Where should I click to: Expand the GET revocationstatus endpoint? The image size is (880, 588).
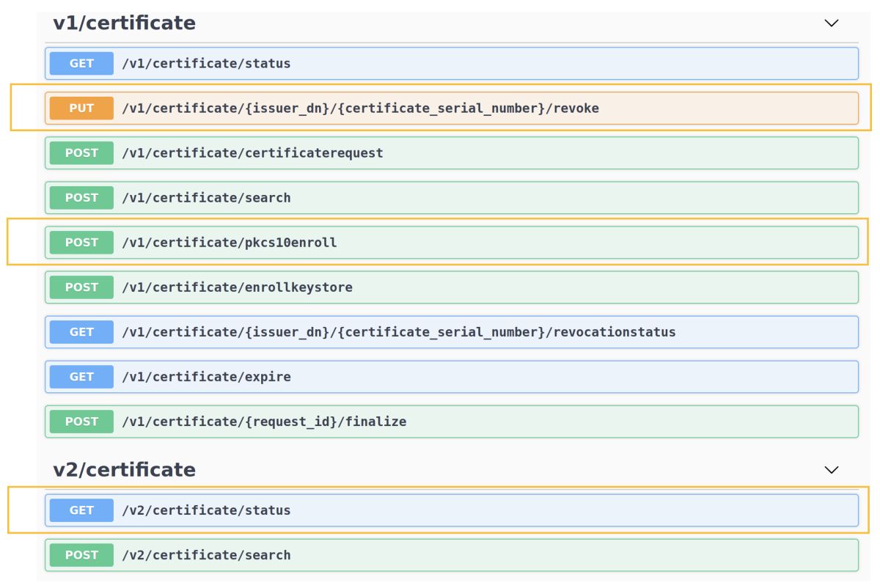[x=398, y=332]
